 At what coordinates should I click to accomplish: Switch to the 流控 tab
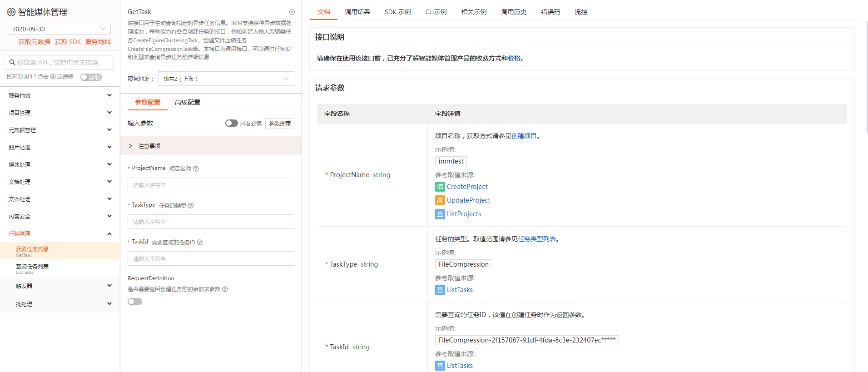[x=581, y=12]
